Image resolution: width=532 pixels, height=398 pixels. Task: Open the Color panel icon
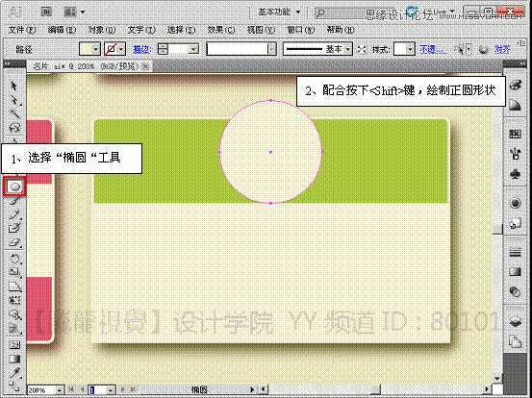tap(516, 86)
